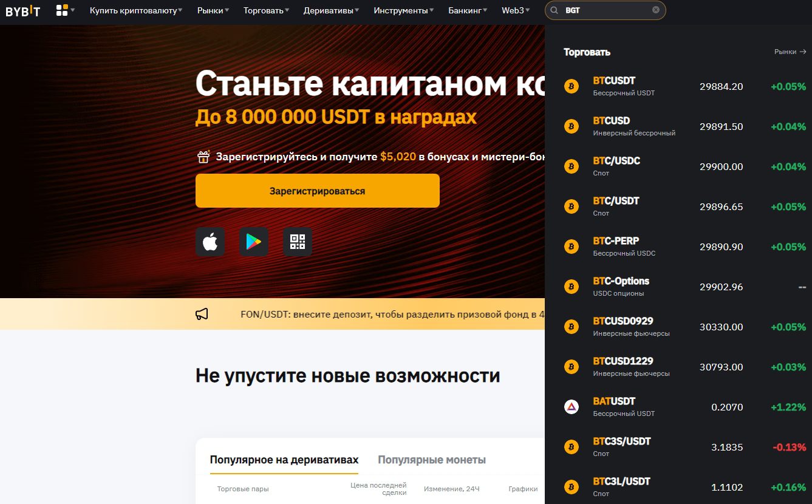Click the Торговать heading in search panel
This screenshot has width=812, height=504.
(587, 52)
